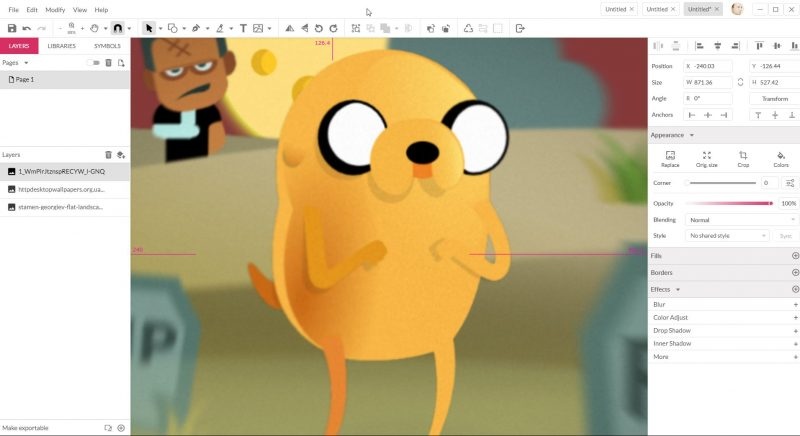The image size is (800, 436).
Task: Switch to the Libraries tab
Action: 61,46
